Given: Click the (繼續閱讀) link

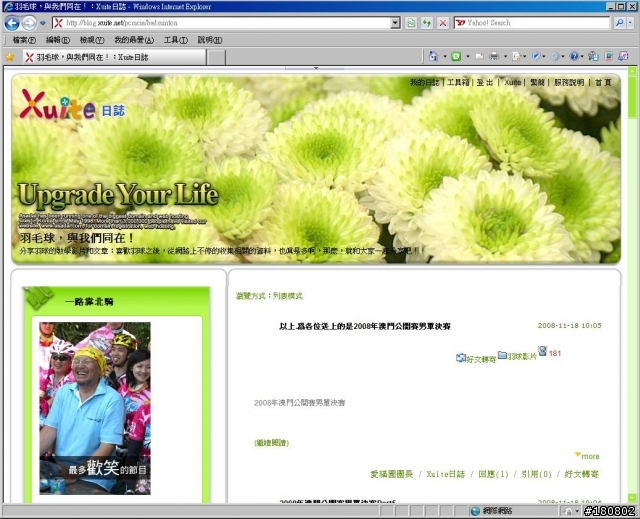Looking at the screenshot, I should [271, 443].
